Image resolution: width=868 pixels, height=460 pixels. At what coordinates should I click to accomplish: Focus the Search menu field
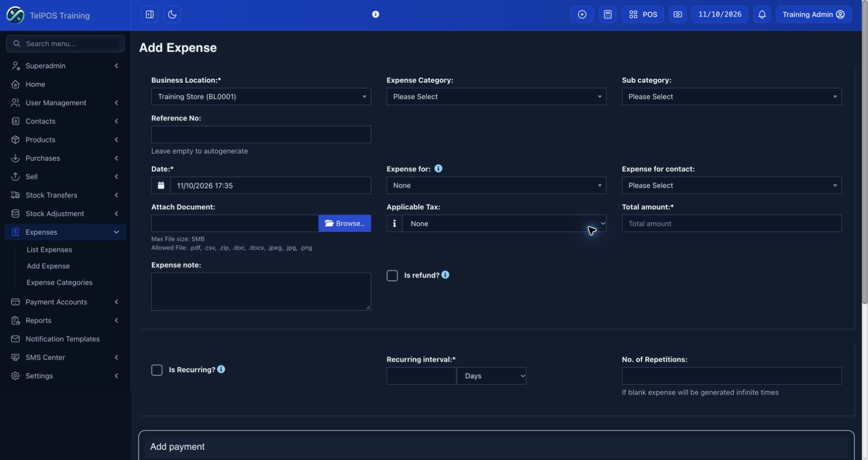click(65, 44)
